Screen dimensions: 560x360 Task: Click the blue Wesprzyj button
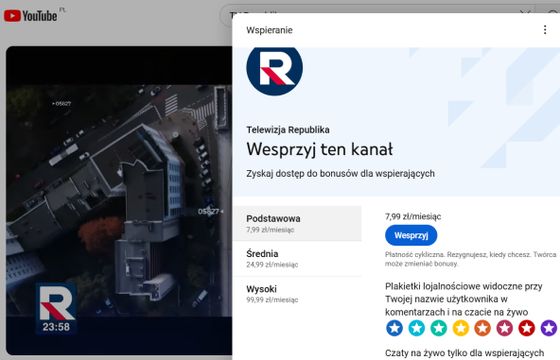[411, 235]
